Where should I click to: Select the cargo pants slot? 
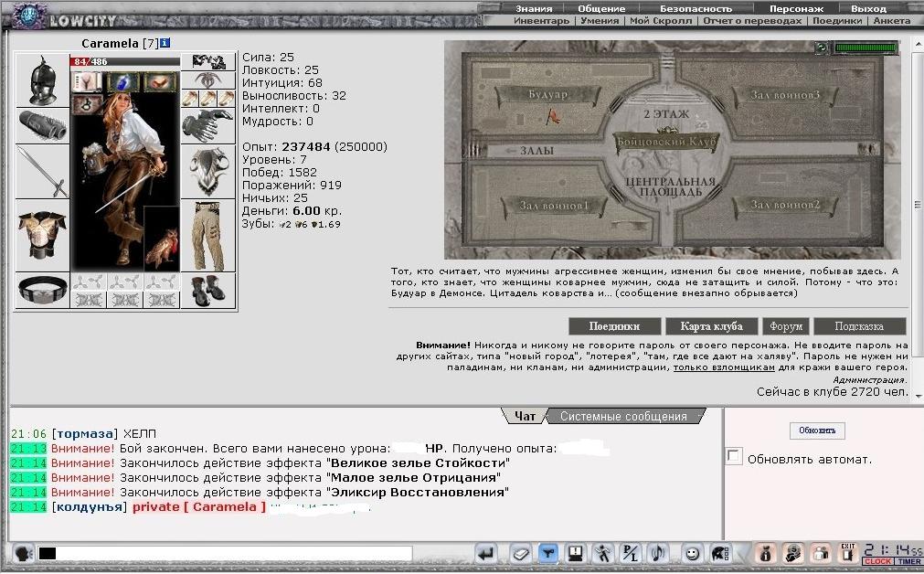[x=208, y=236]
